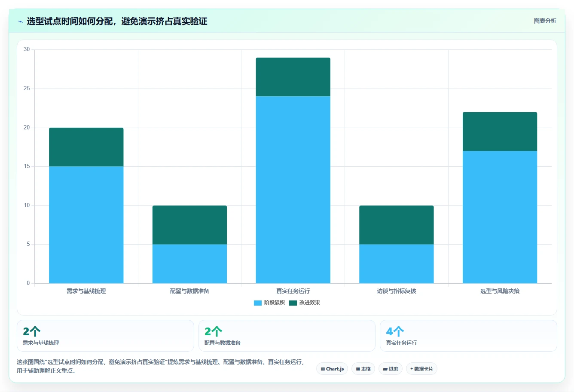Select the blue 选型与风险决策 bar segment
This screenshot has width=574, height=392.
point(500,217)
